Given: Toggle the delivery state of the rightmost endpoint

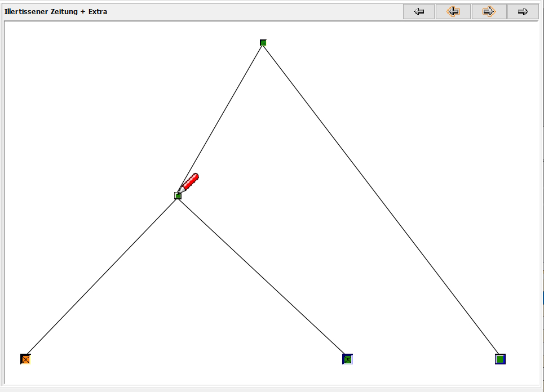Looking at the screenshot, I should point(501,358).
